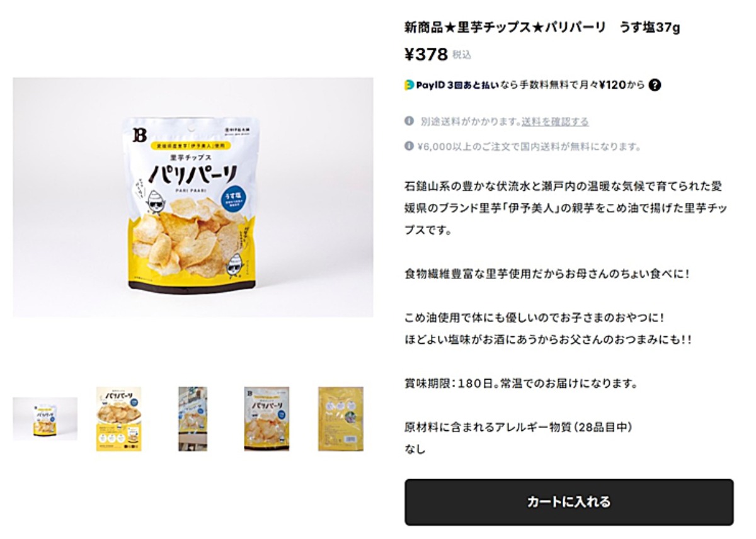Select fourth thumbnail with package front close-up

[x=266, y=419]
